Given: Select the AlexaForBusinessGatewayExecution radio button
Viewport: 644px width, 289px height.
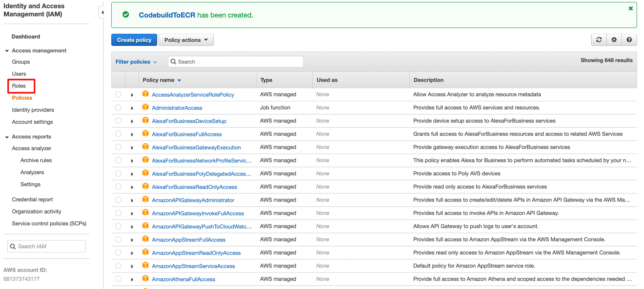Looking at the screenshot, I should click(118, 147).
